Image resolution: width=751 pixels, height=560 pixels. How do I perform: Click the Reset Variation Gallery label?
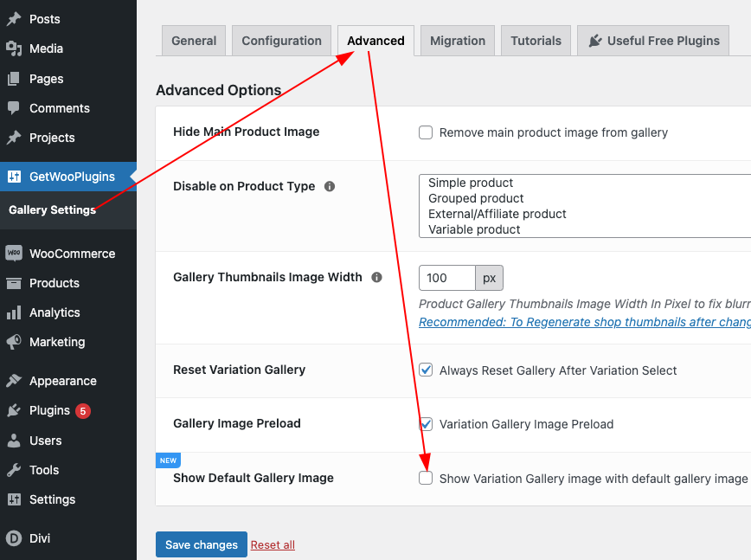(x=240, y=370)
